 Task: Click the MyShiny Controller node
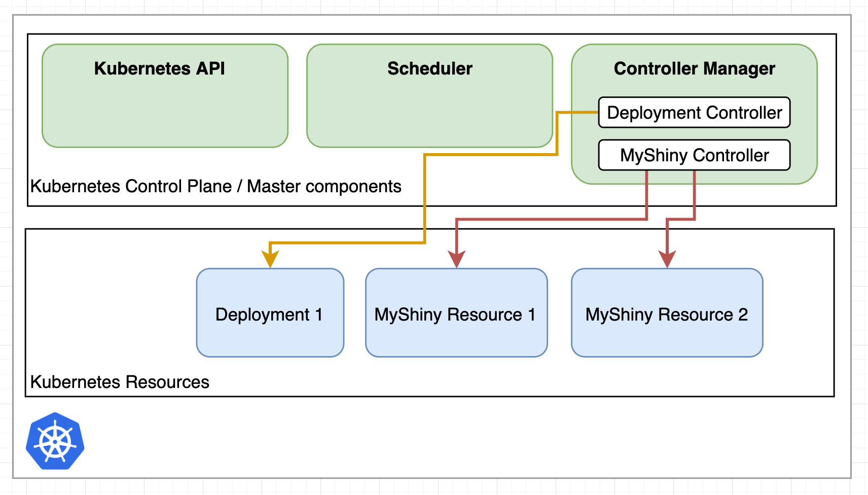(694, 155)
